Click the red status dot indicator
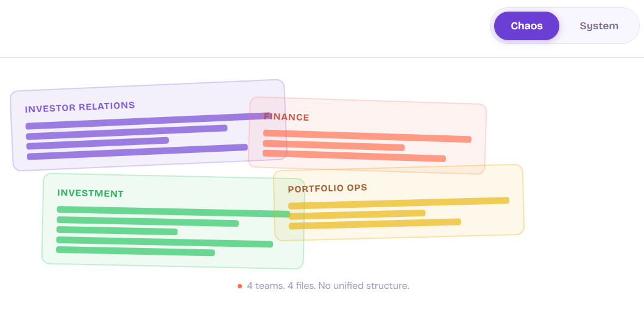The height and width of the screenshot is (312, 644). pyautogui.click(x=240, y=286)
